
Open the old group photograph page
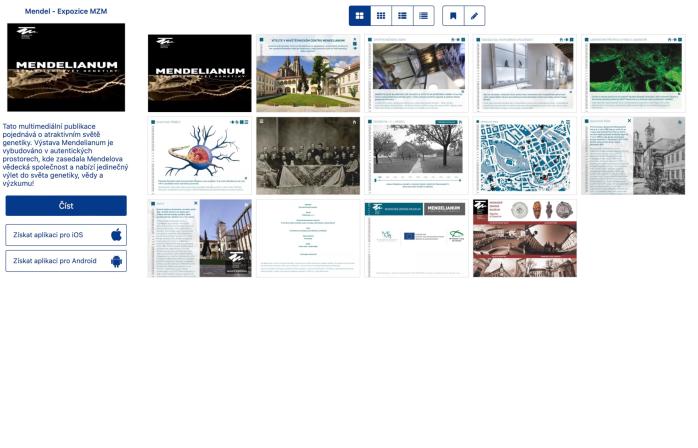pyautogui.click(x=308, y=155)
